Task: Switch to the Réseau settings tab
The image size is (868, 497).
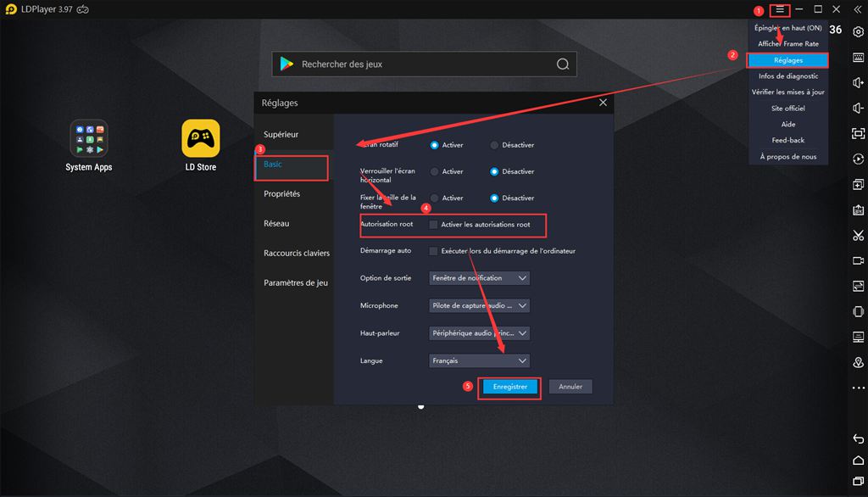Action: point(276,224)
